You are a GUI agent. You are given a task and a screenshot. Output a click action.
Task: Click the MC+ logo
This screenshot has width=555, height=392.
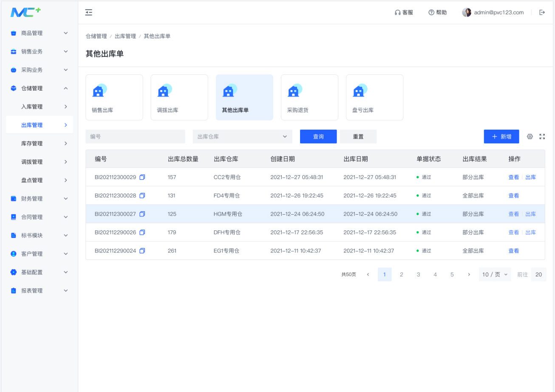[25, 12]
